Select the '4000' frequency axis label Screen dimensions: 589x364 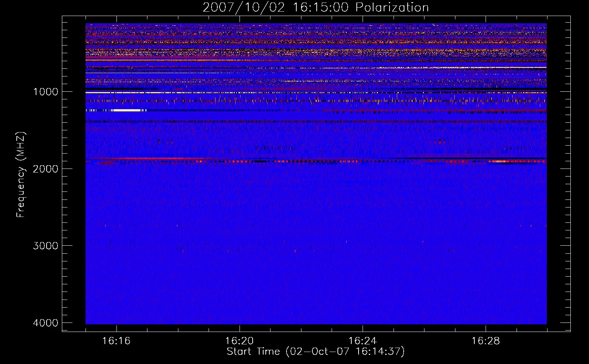pos(46,323)
